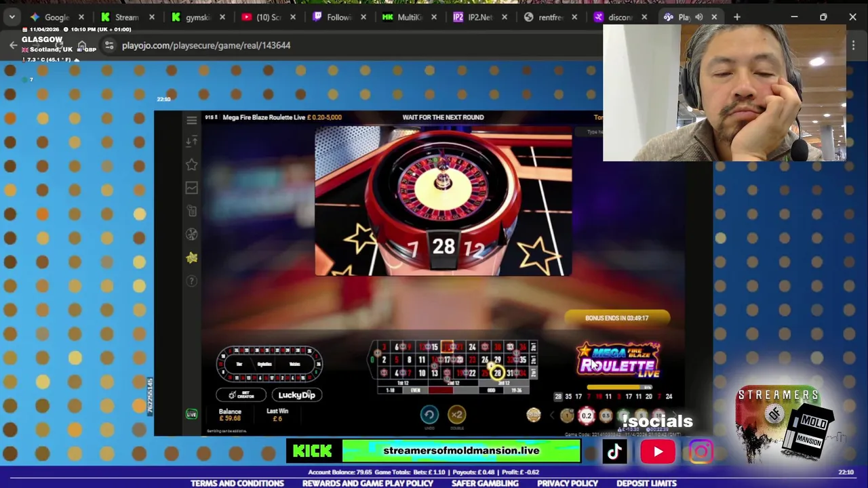This screenshot has width=868, height=488.
Task: Click the sort arrows icon in sidebar
Action: [x=191, y=141]
